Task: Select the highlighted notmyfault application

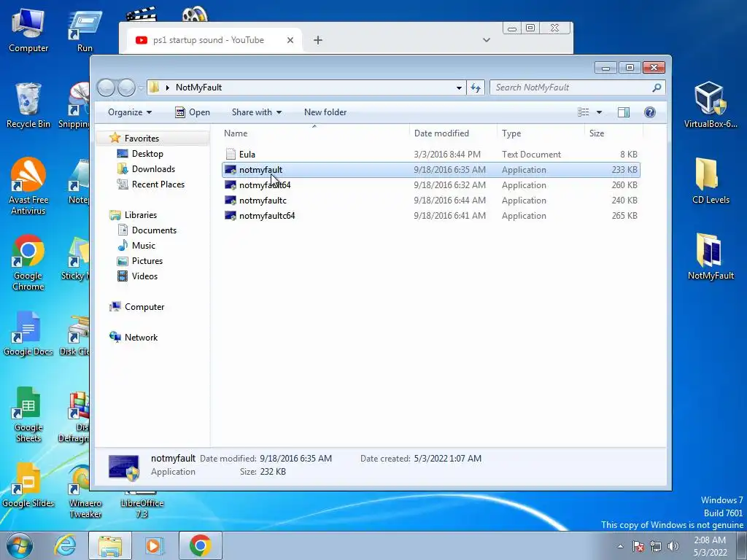Action: [x=430, y=169]
